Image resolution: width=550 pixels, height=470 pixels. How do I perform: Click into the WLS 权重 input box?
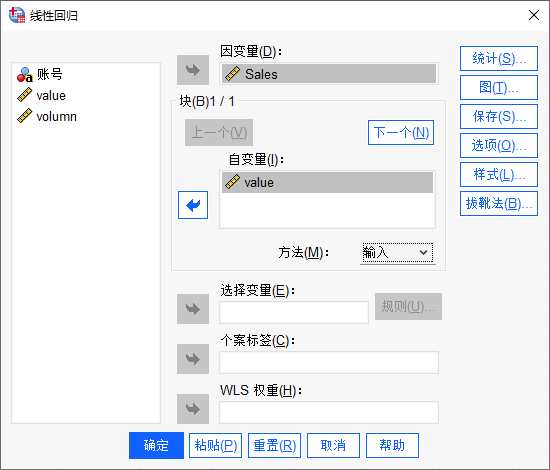point(329,412)
